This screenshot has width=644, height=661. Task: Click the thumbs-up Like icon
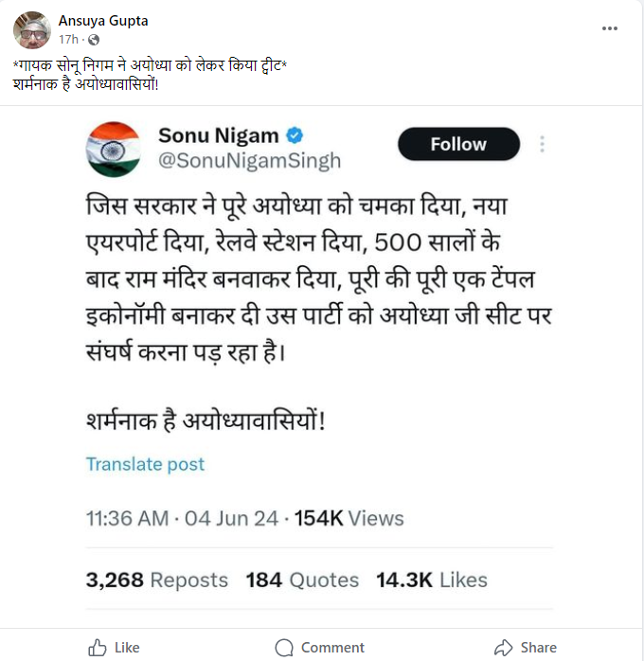click(x=97, y=648)
